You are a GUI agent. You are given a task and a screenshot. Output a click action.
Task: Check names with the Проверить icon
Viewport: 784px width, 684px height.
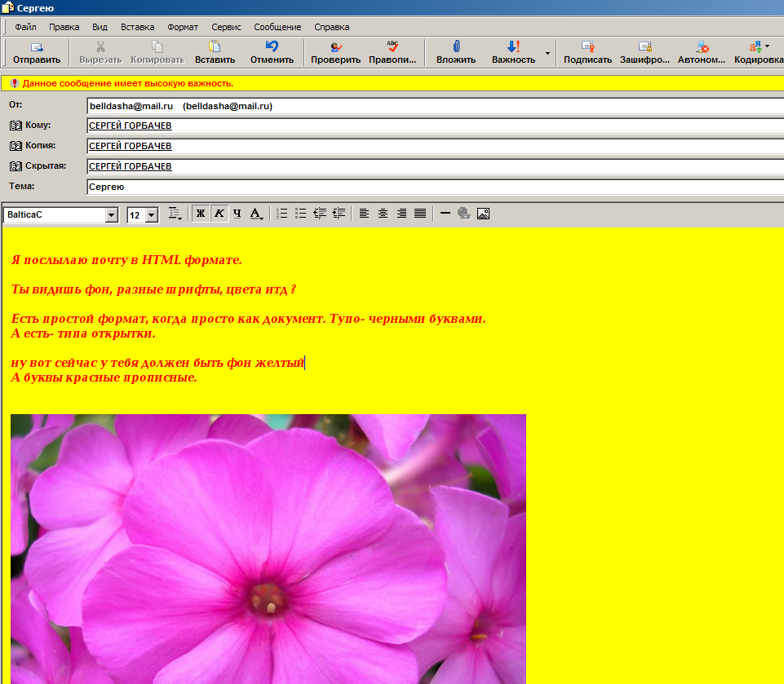pos(335,47)
